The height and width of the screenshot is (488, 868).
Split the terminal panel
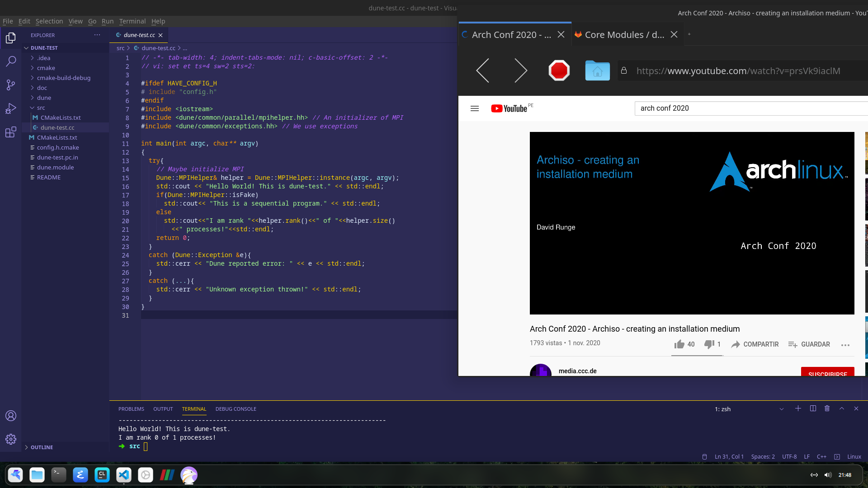point(813,408)
